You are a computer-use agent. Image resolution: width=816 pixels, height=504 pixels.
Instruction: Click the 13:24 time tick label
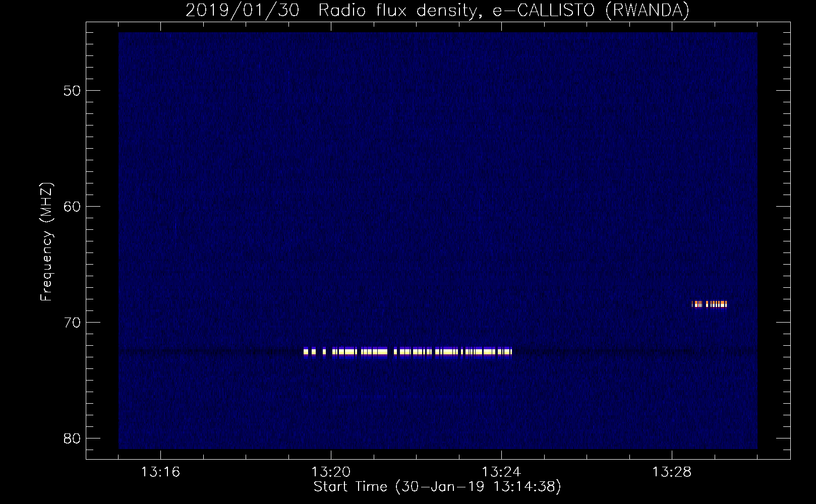[x=501, y=472]
